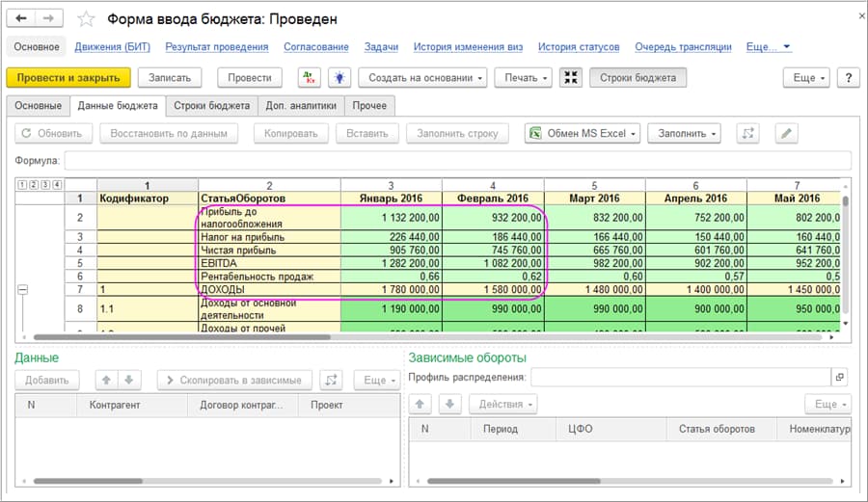The width and height of the screenshot is (868, 502).
Task: Switch to the Строки бюджета tab
Action: click(211, 106)
